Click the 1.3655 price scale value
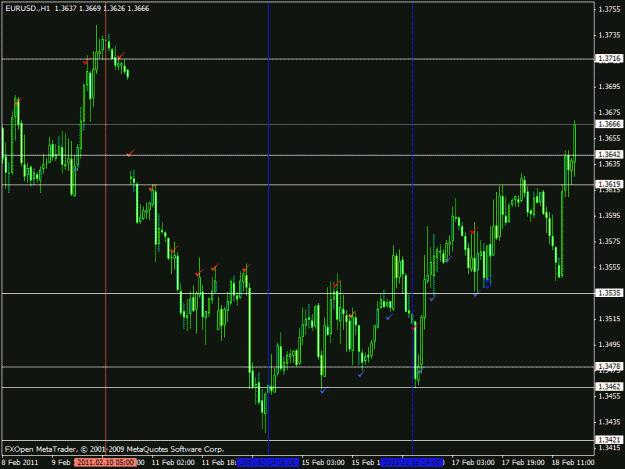625x469 pixels. pos(609,138)
